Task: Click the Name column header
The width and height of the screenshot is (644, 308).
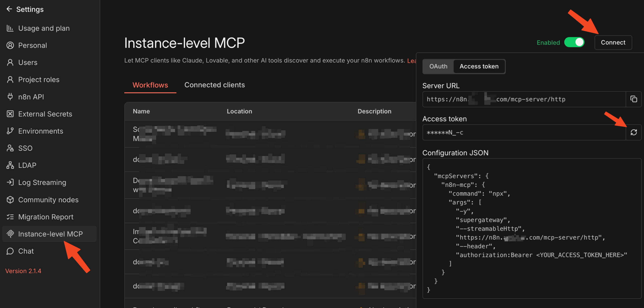Action: 141,111
